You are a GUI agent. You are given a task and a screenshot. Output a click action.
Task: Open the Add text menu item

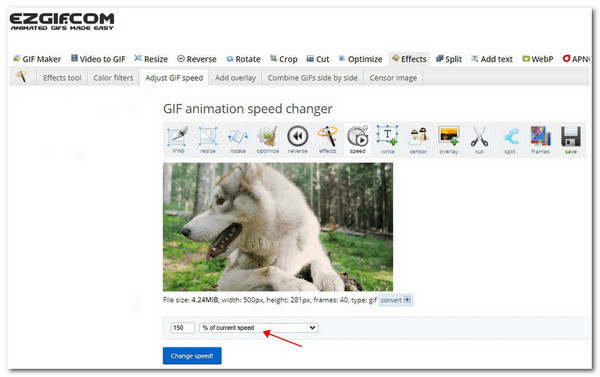coord(492,59)
